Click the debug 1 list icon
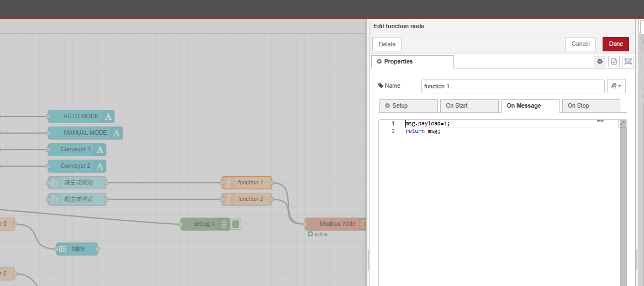The height and width of the screenshot is (286, 644). pos(224,224)
